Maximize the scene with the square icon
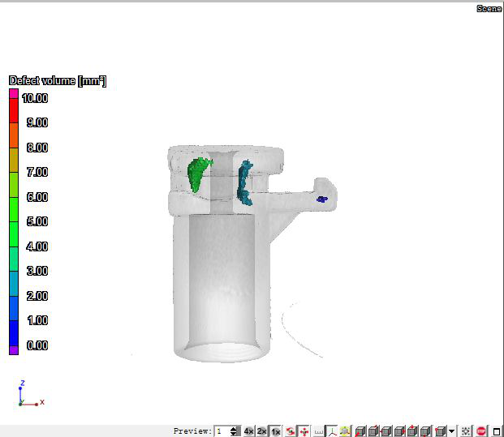This screenshot has height=437, width=504. (x=496, y=431)
